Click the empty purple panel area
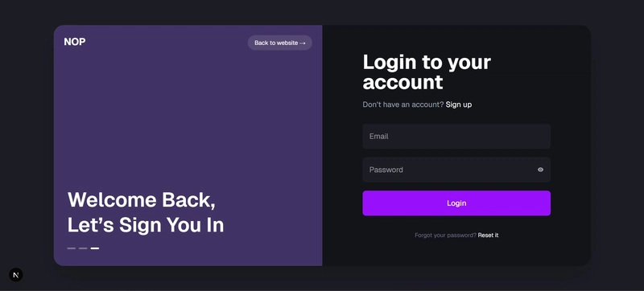The image size is (644, 291). [188, 119]
